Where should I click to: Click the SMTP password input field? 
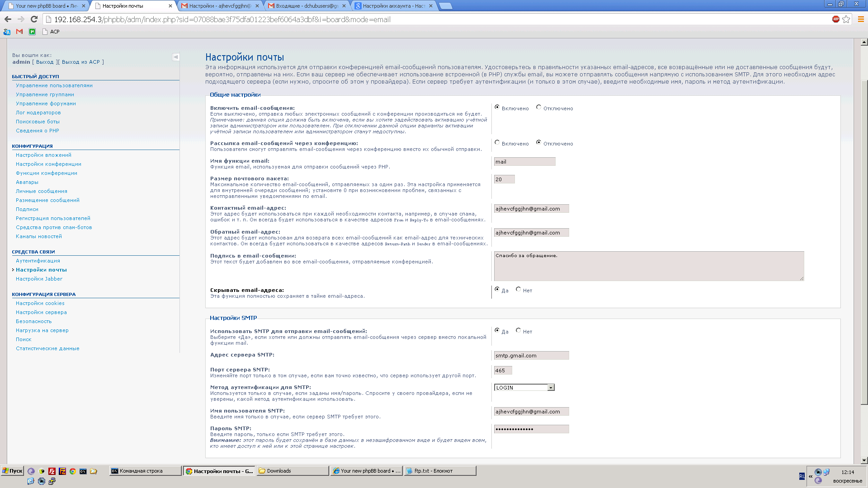531,429
